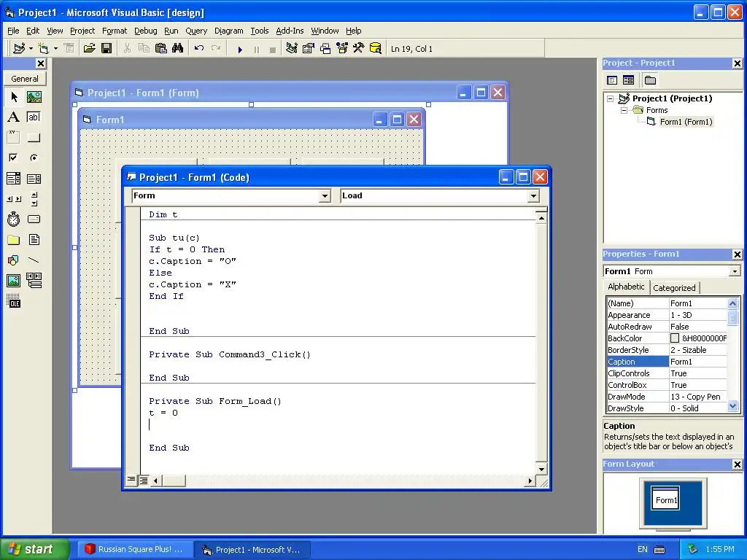
Task: Open the Add-Ins menu
Action: (290, 31)
